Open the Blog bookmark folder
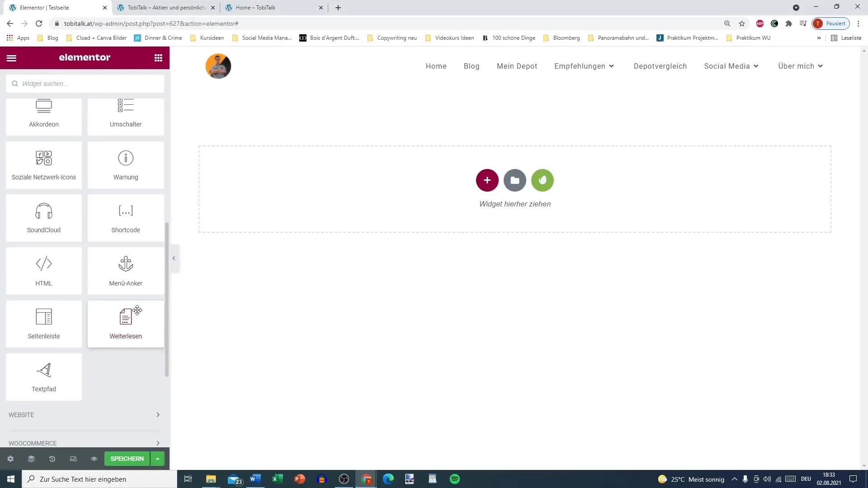The height and width of the screenshot is (488, 868). [x=48, y=38]
